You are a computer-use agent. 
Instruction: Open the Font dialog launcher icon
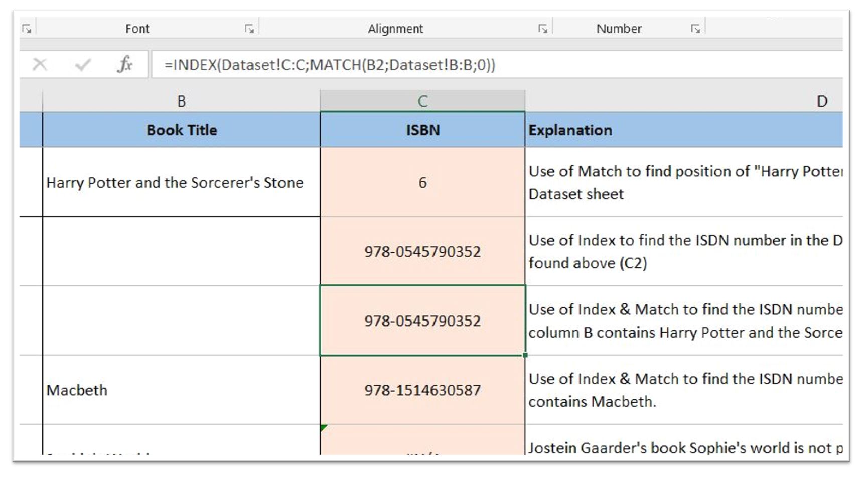point(249,29)
